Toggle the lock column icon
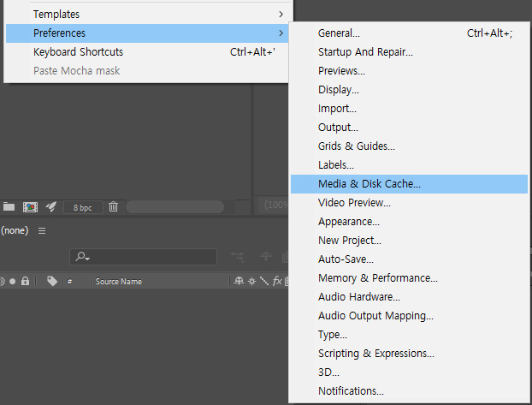The height and width of the screenshot is (405, 532). tap(25, 281)
